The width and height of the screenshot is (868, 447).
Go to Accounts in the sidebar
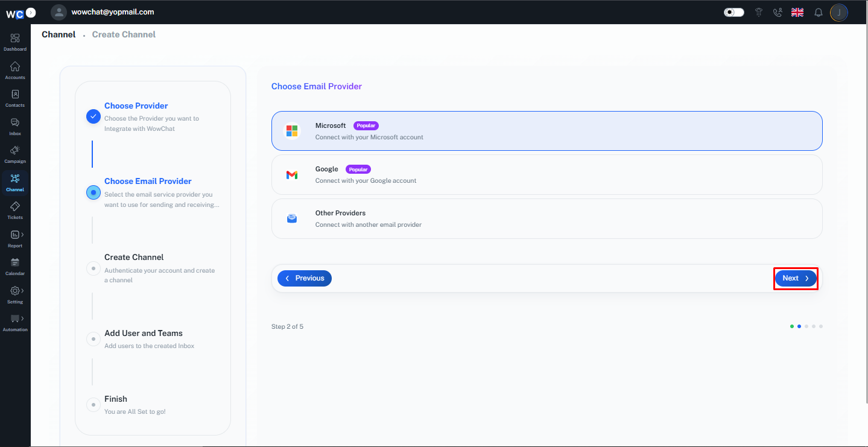(x=15, y=66)
